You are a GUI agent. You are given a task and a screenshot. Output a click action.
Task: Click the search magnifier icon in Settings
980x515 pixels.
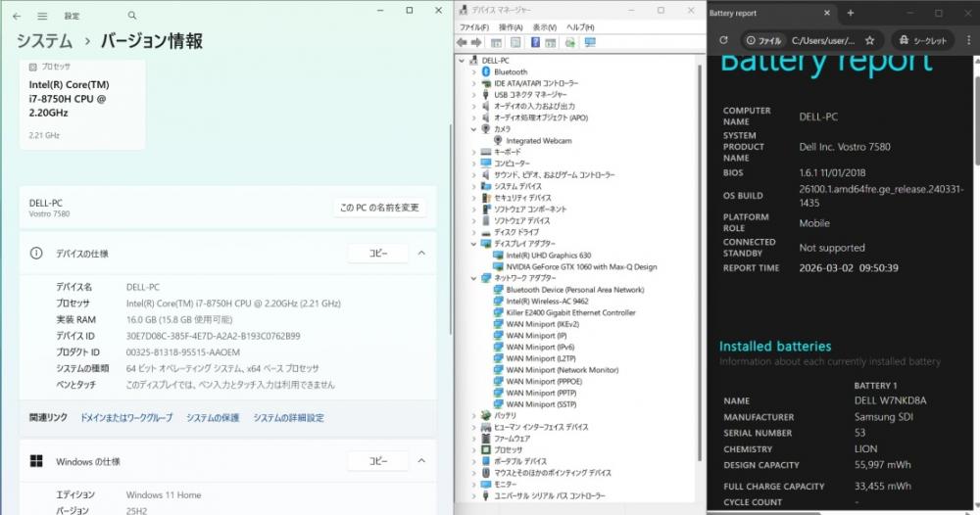tap(132, 15)
